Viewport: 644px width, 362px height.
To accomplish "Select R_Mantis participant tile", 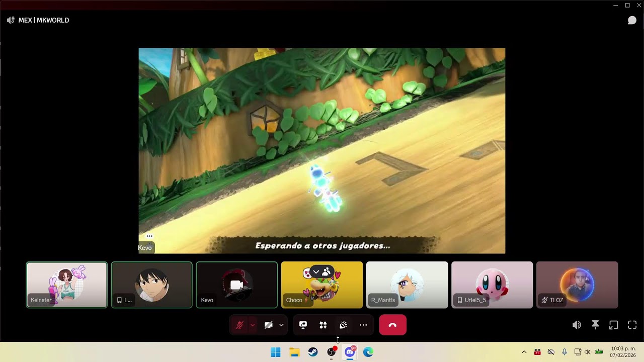I will click(x=407, y=285).
